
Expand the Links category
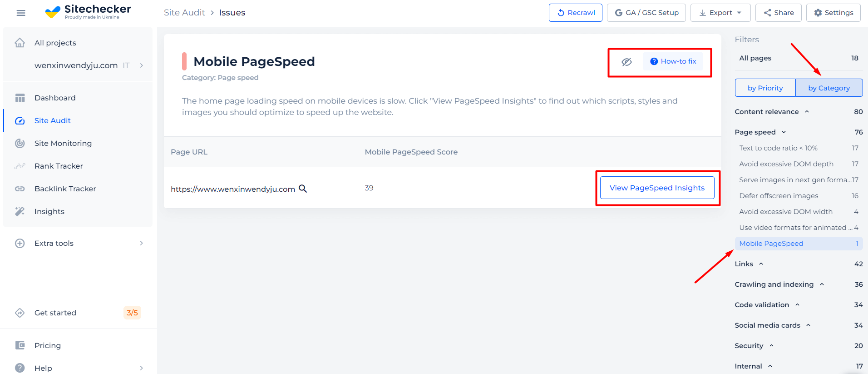[x=799, y=264]
